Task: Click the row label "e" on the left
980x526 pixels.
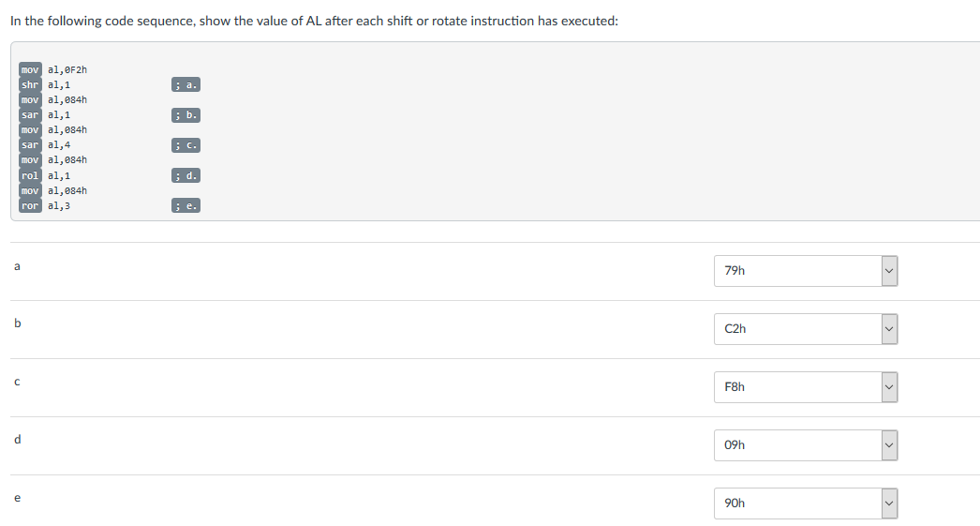Action: click(16, 498)
